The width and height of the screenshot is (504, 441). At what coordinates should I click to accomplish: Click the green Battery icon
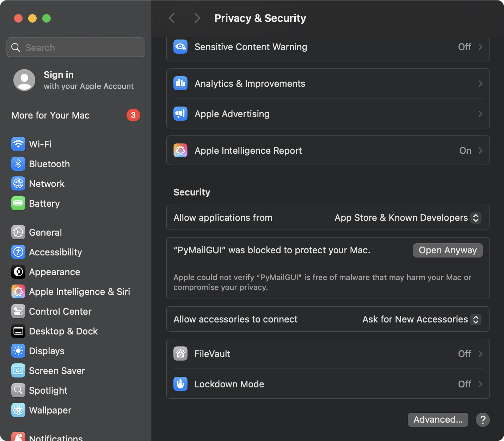pos(18,203)
